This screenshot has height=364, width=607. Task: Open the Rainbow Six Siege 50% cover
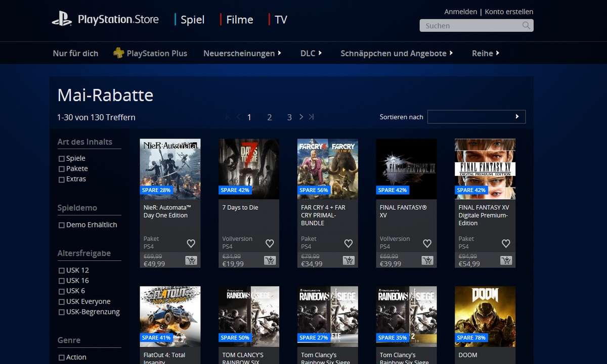click(249, 316)
